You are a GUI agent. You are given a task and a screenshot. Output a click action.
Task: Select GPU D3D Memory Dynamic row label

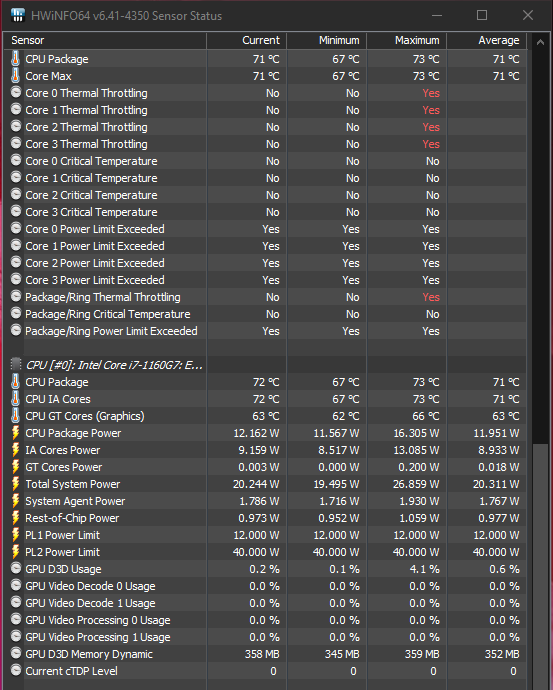coord(89,654)
